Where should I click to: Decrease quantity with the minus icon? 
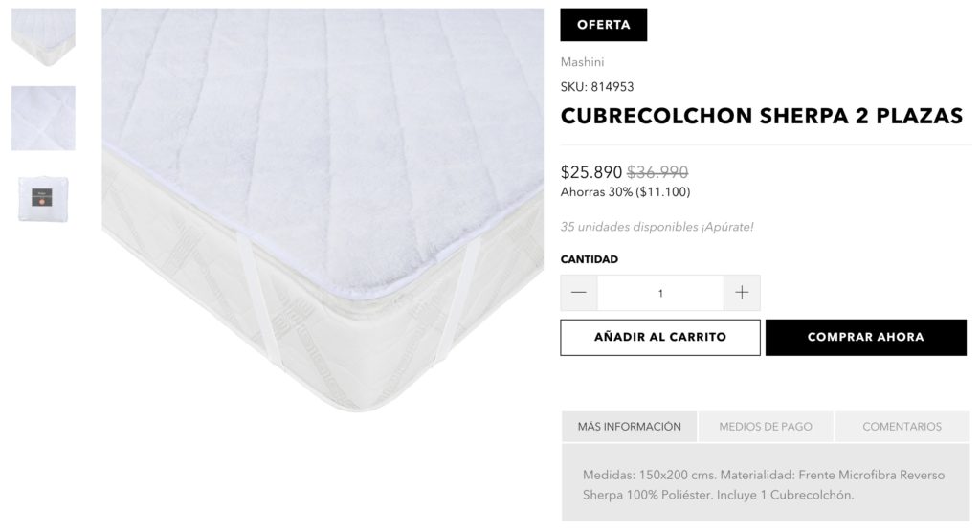(x=579, y=293)
